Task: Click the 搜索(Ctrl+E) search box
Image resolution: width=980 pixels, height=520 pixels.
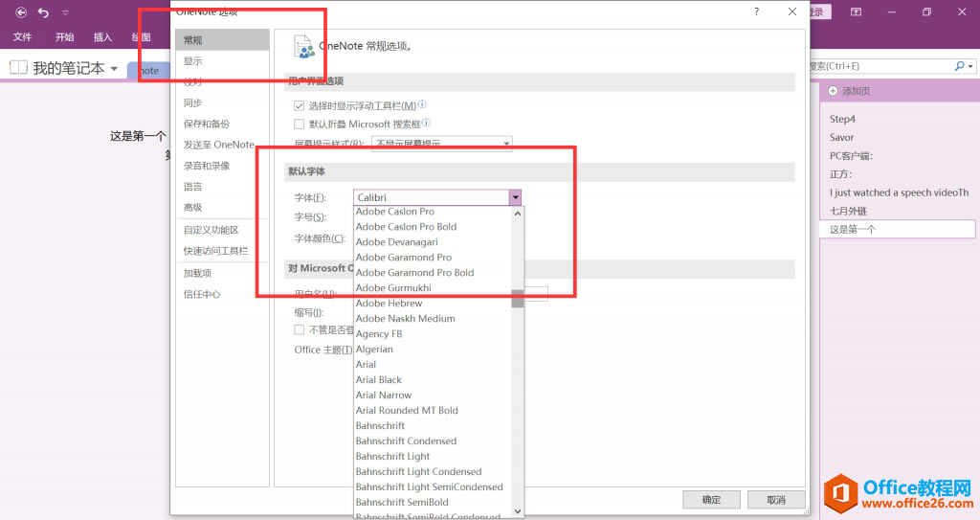Action: [880, 66]
